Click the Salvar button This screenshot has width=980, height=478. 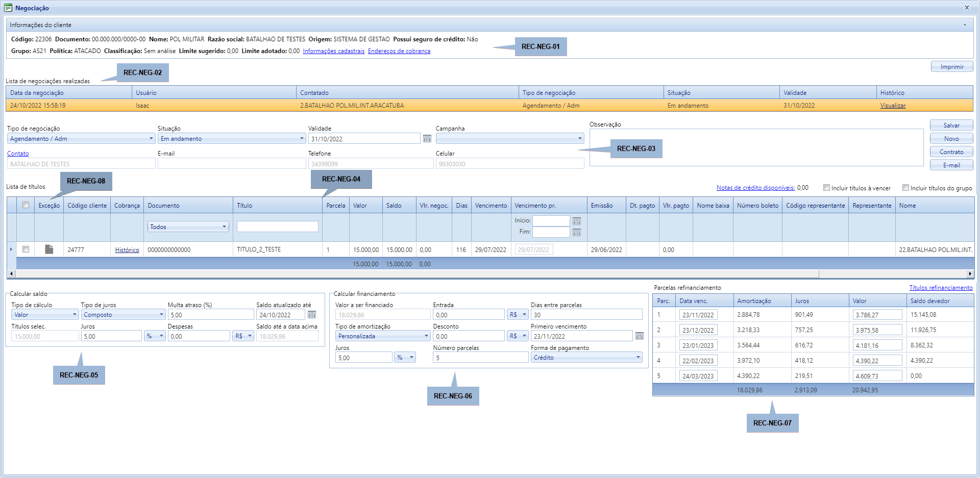(951, 125)
